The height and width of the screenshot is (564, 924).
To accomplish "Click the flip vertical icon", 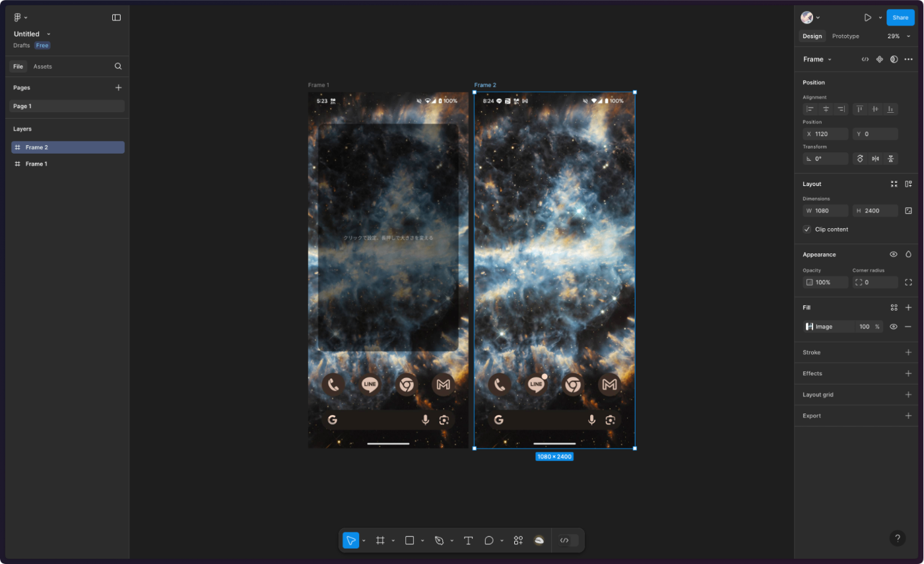I will point(890,158).
